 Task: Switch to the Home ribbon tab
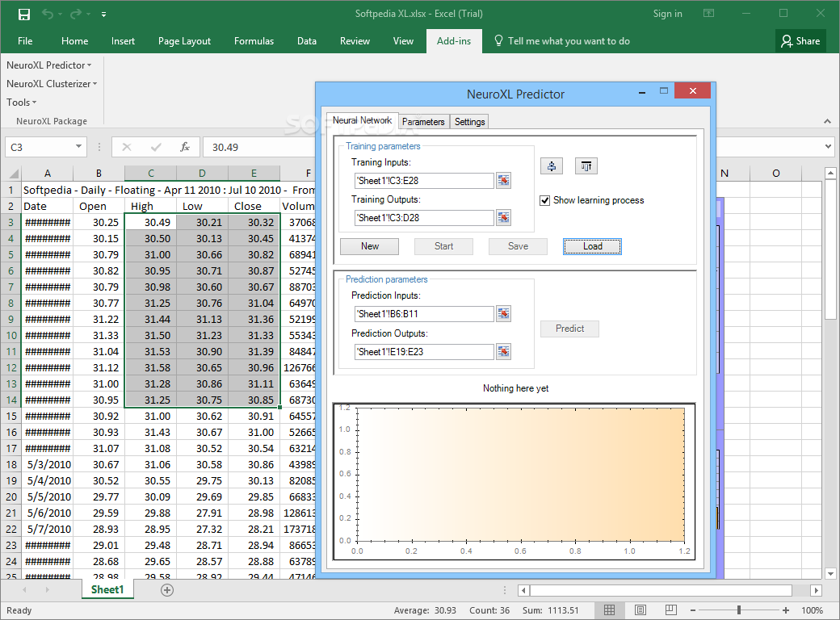(74, 40)
